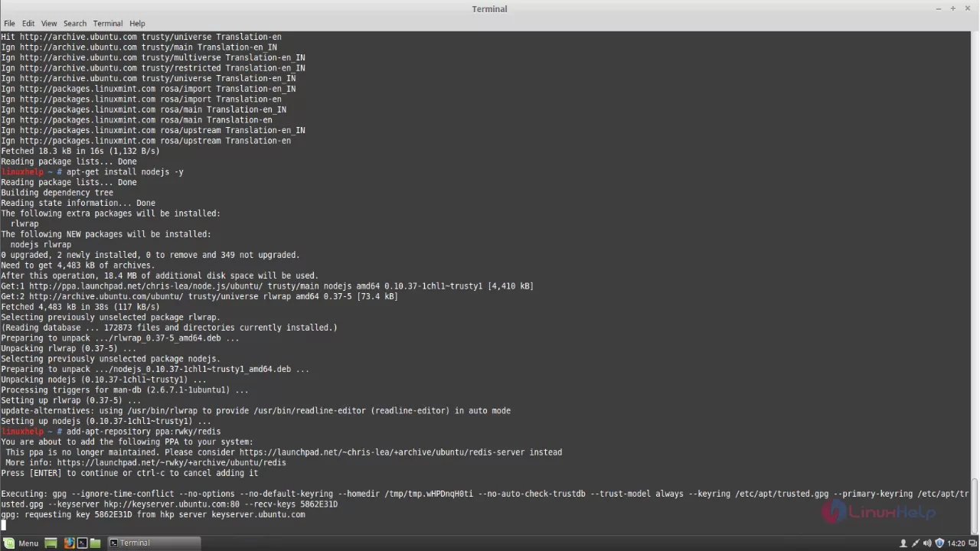Click the window list icon in tray
This screenshot has height=551, width=980.
click(x=973, y=543)
